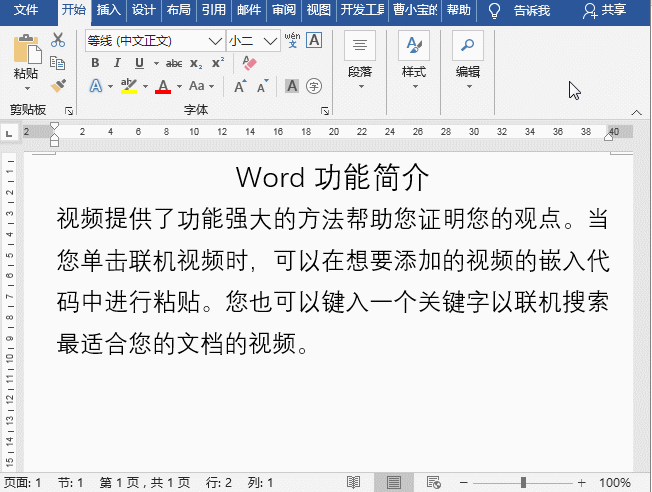Screen dimensions: 652x492
Task: Toggle Superscript formatting
Action: click(218, 63)
